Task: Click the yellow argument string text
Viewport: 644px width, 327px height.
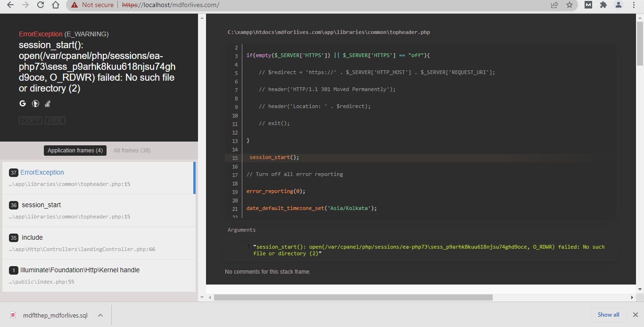Action: [429, 250]
